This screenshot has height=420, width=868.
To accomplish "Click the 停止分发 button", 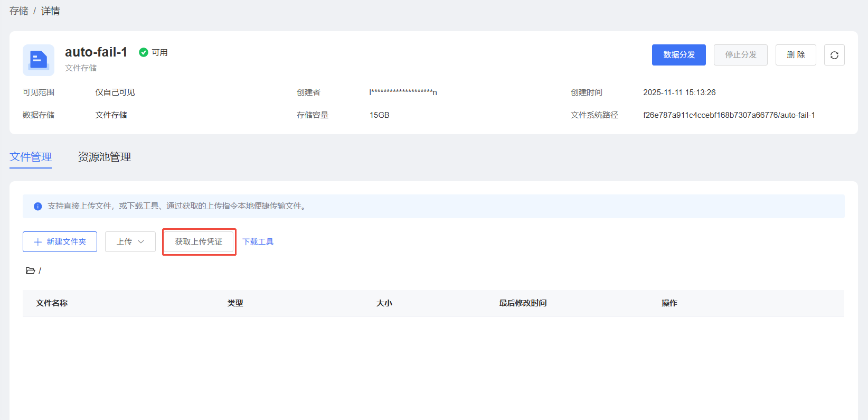I will pos(740,55).
